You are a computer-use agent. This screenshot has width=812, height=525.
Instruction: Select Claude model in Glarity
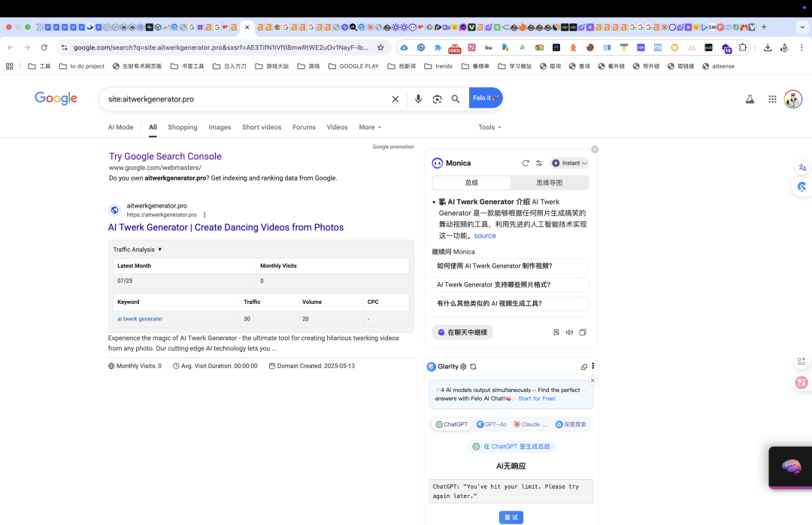pos(530,424)
